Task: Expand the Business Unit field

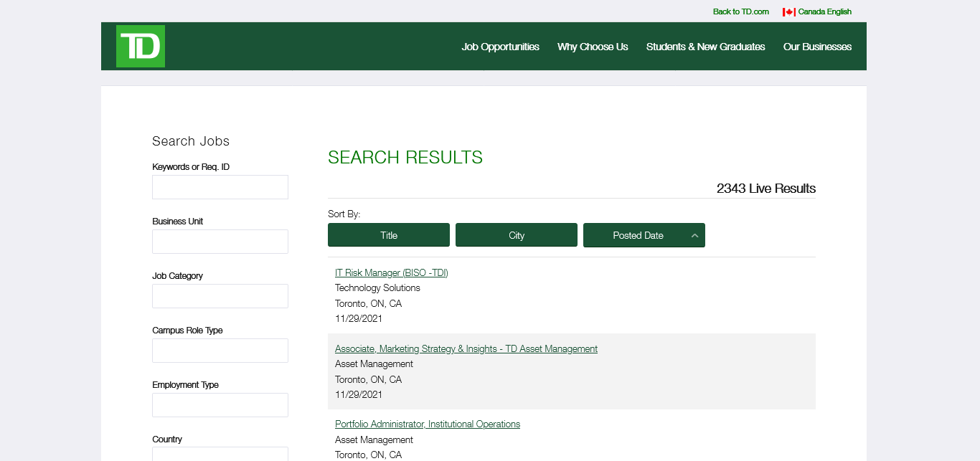Action: pyautogui.click(x=220, y=242)
